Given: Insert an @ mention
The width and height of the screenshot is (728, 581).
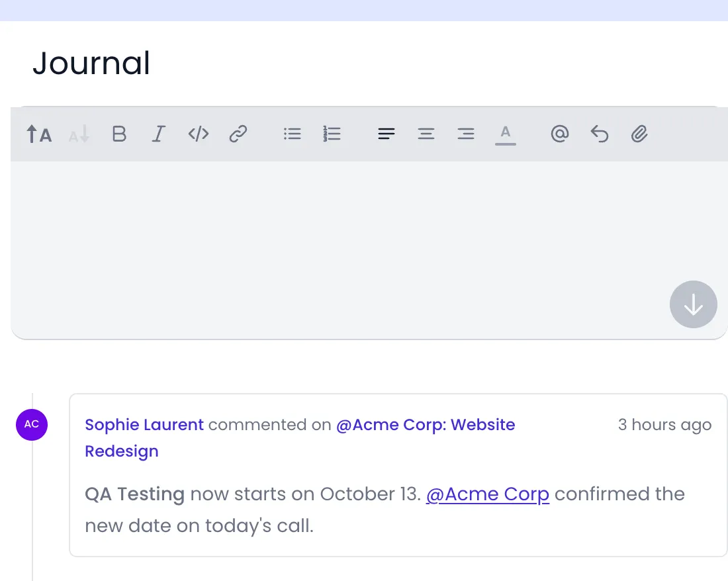Looking at the screenshot, I should [560, 134].
